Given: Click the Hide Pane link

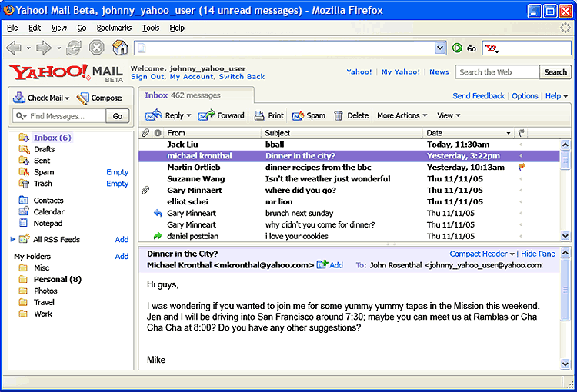Looking at the screenshot, I should point(538,254).
